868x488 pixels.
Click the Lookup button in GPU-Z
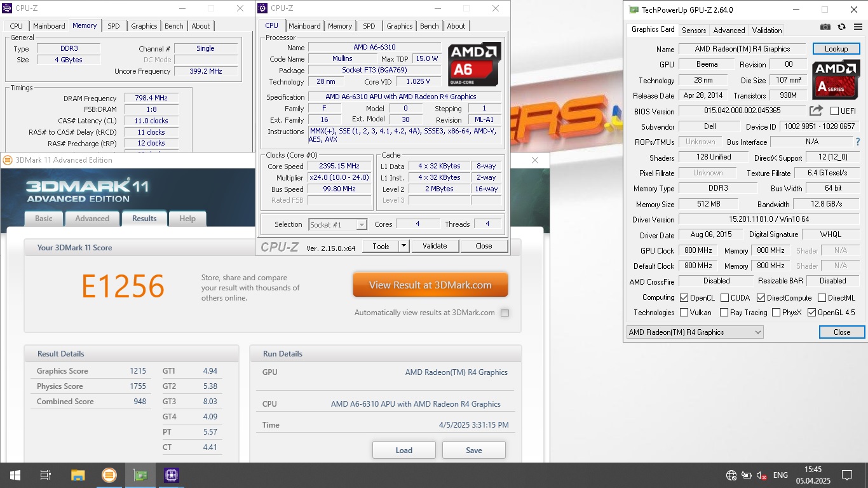pyautogui.click(x=836, y=49)
